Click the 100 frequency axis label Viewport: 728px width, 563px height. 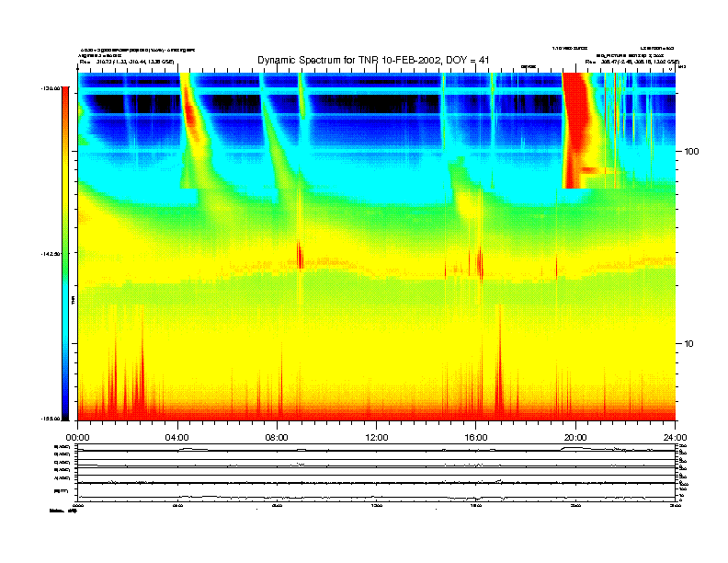(x=691, y=152)
